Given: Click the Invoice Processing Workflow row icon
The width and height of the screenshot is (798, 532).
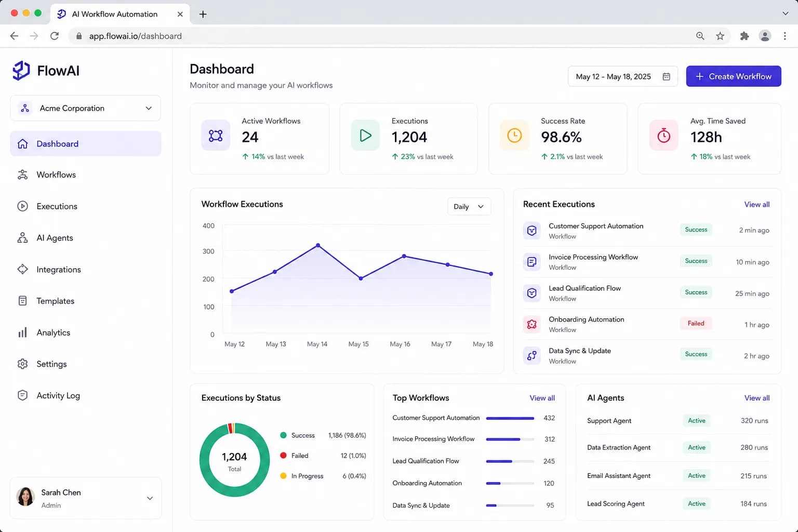Looking at the screenshot, I should pos(532,262).
